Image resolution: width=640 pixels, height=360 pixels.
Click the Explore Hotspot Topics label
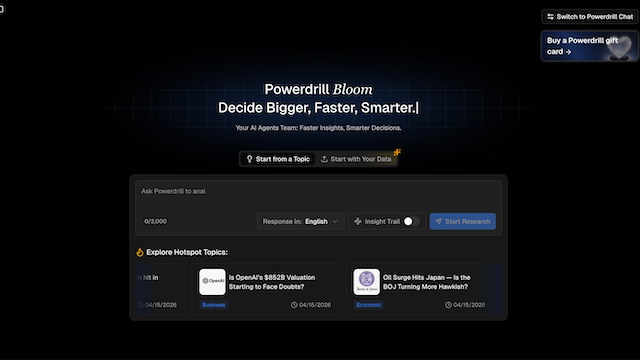pos(187,252)
